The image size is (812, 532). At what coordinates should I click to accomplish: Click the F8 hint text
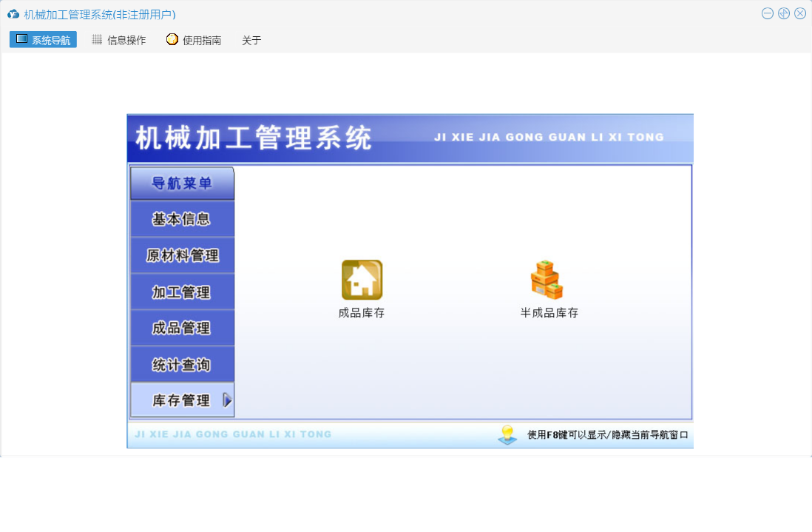click(607, 434)
